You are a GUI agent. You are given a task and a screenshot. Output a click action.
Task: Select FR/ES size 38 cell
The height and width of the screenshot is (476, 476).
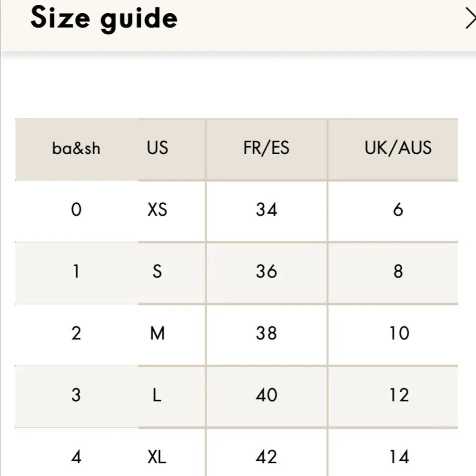(x=266, y=334)
